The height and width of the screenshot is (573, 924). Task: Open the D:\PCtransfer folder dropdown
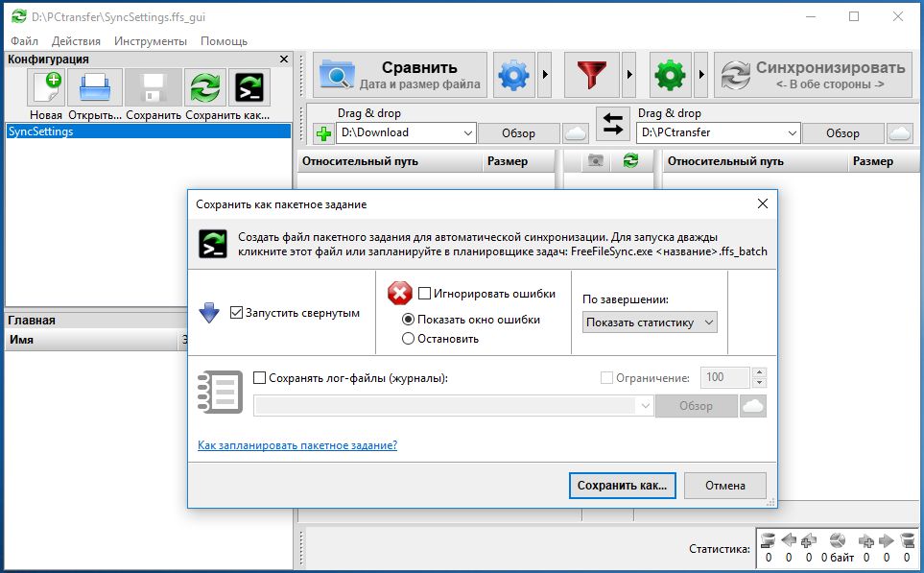click(792, 133)
